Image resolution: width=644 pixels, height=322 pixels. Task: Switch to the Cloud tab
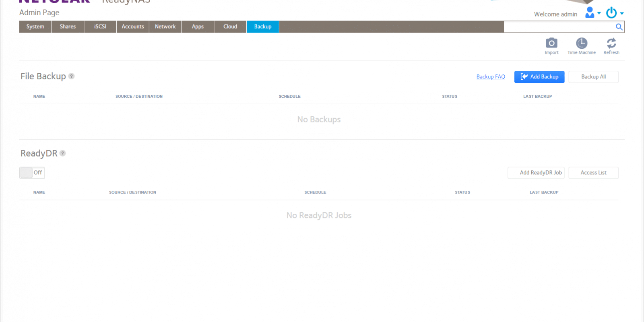click(230, 27)
